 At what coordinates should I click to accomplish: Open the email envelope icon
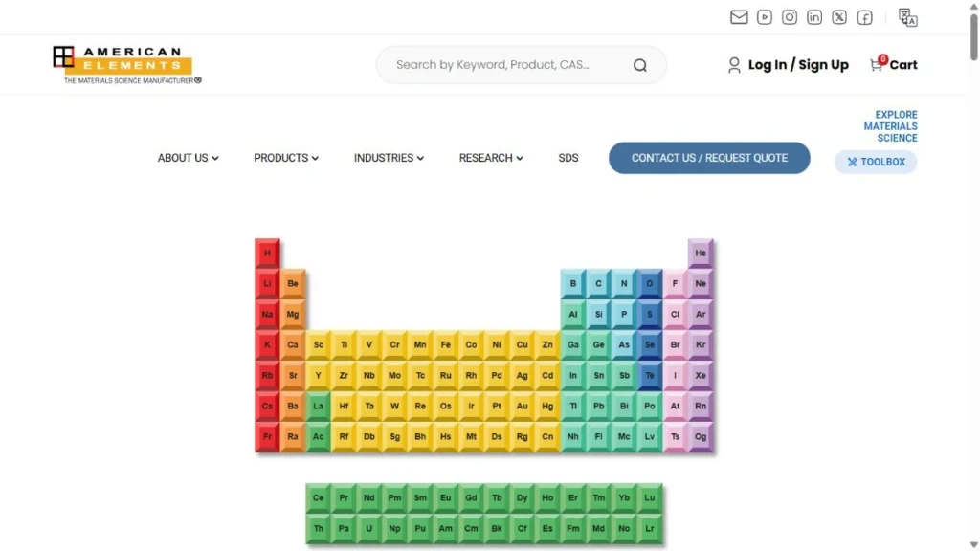(739, 17)
